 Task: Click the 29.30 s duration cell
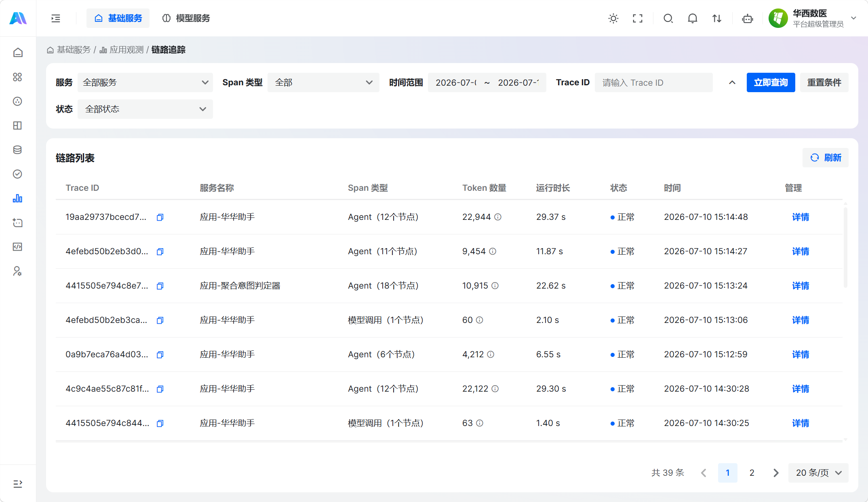[x=551, y=389]
